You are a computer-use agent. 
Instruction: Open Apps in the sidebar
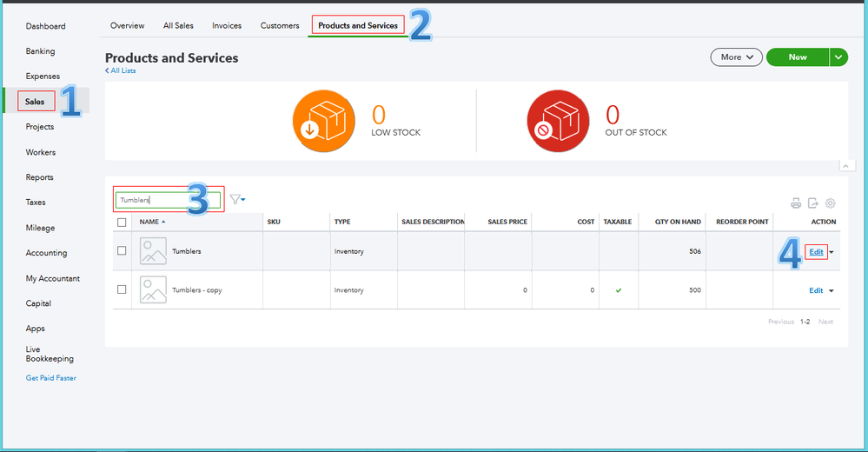pos(36,329)
